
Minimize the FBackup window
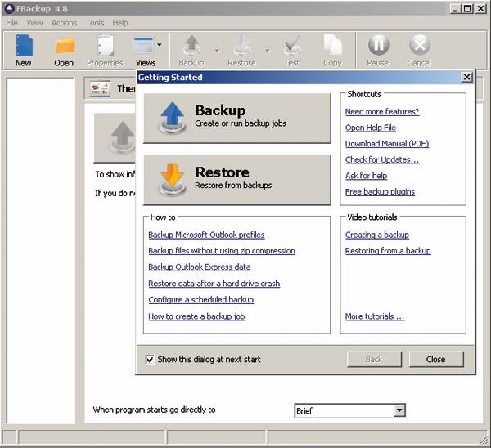(x=456, y=9)
